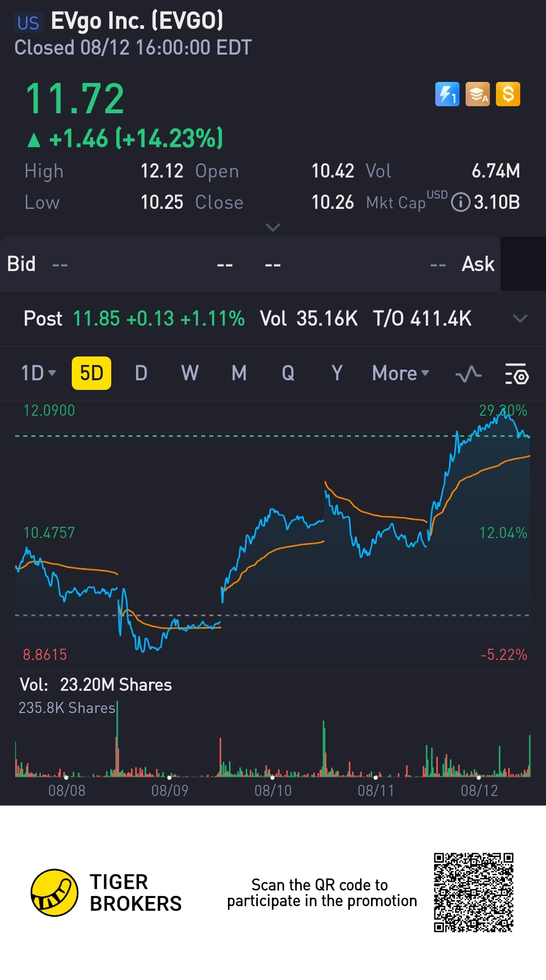
Task: Tap the blue lightning bolt trade icon
Action: pos(447,94)
